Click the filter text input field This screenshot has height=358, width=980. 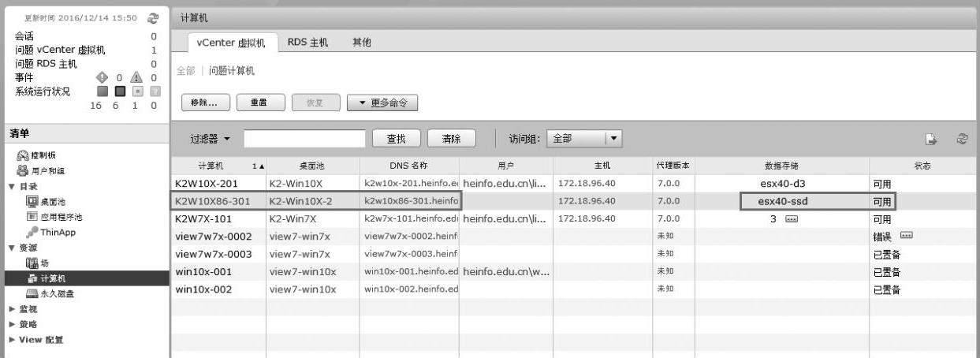305,139
